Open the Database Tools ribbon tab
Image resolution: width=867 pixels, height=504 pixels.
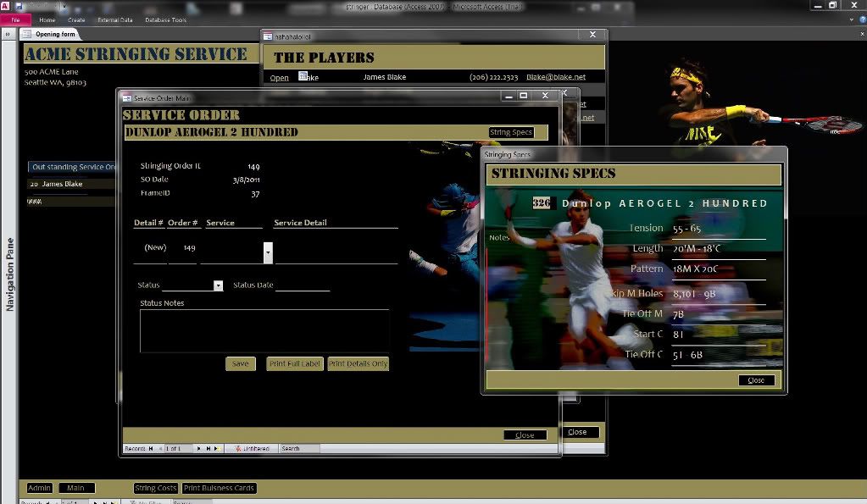pyautogui.click(x=165, y=19)
